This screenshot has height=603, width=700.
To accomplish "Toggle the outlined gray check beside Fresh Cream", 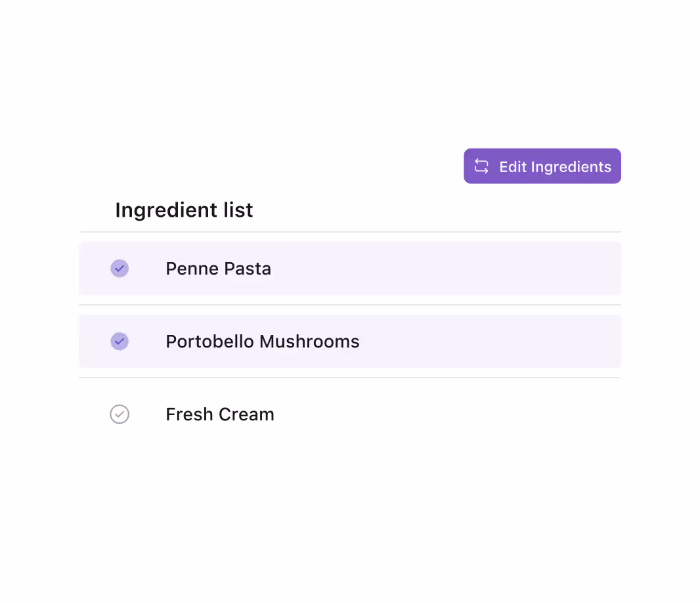I will click(x=120, y=414).
